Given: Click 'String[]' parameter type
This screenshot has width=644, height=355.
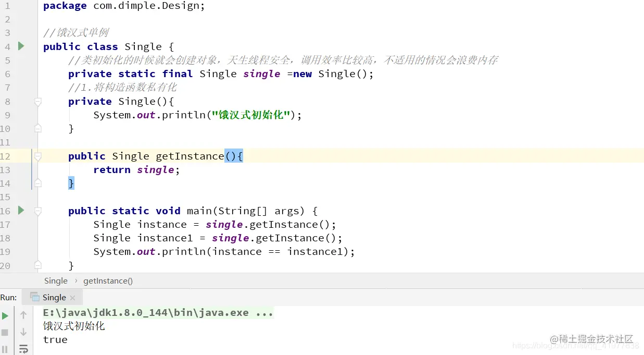Looking at the screenshot, I should point(243,211).
